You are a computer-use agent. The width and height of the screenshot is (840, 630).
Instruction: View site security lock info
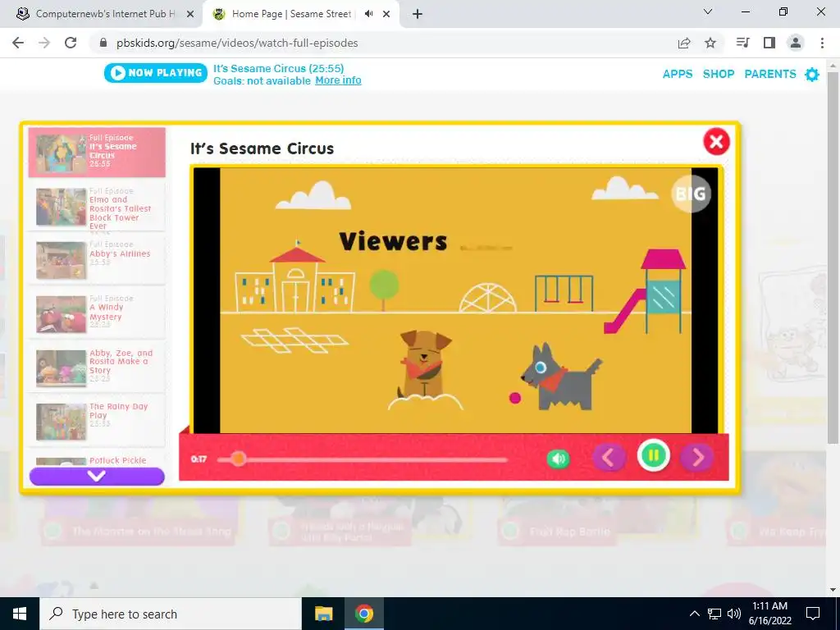103,43
